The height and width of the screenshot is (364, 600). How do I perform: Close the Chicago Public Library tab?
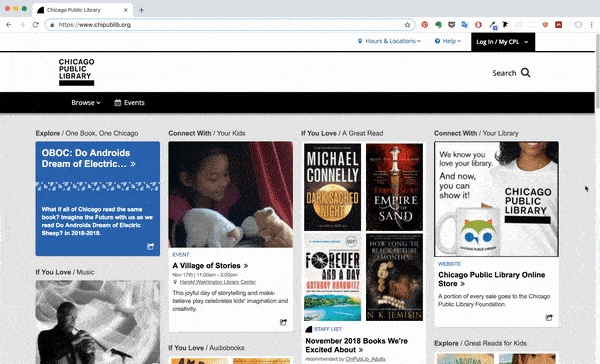tap(126, 10)
